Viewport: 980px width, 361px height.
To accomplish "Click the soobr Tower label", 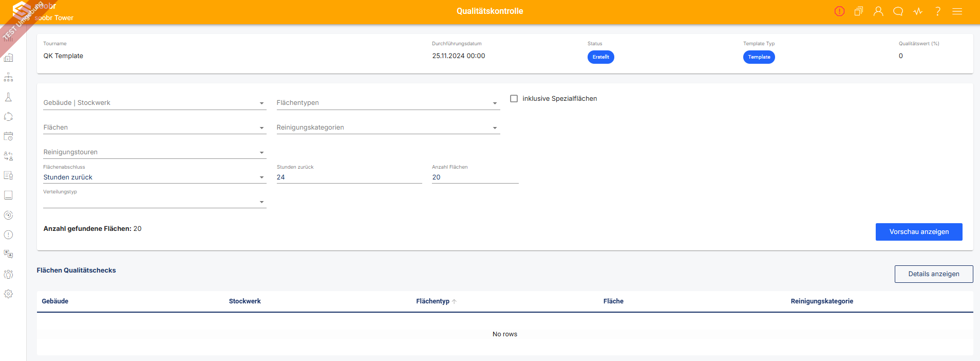I will click(54, 18).
